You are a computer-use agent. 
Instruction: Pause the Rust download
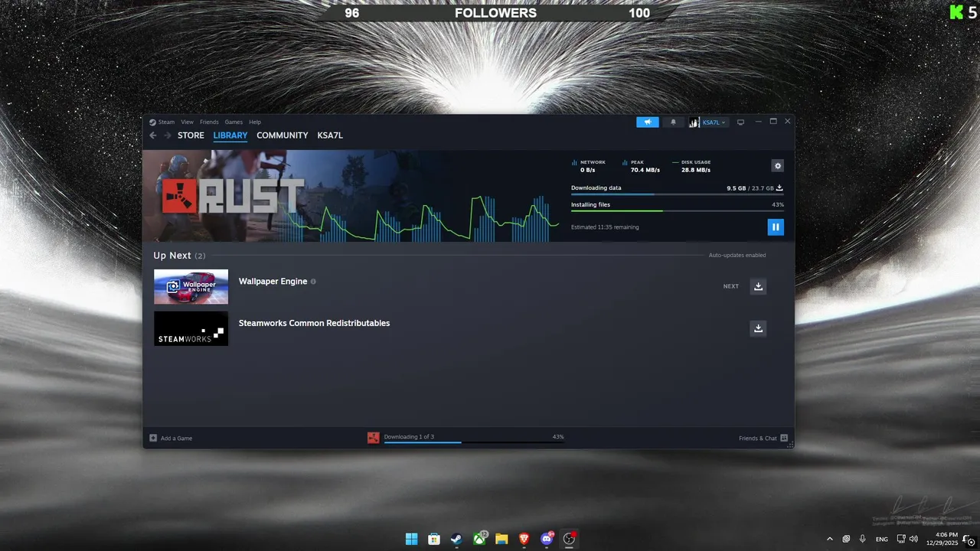[776, 227]
